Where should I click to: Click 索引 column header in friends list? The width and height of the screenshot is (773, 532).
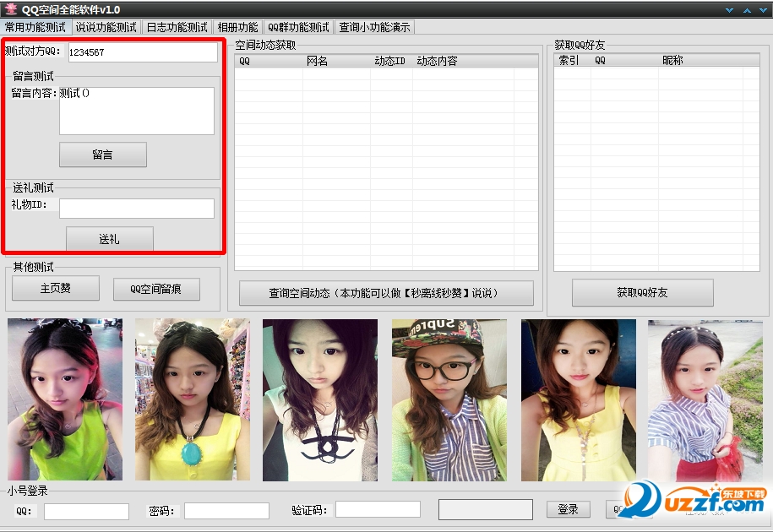pyautogui.click(x=572, y=60)
